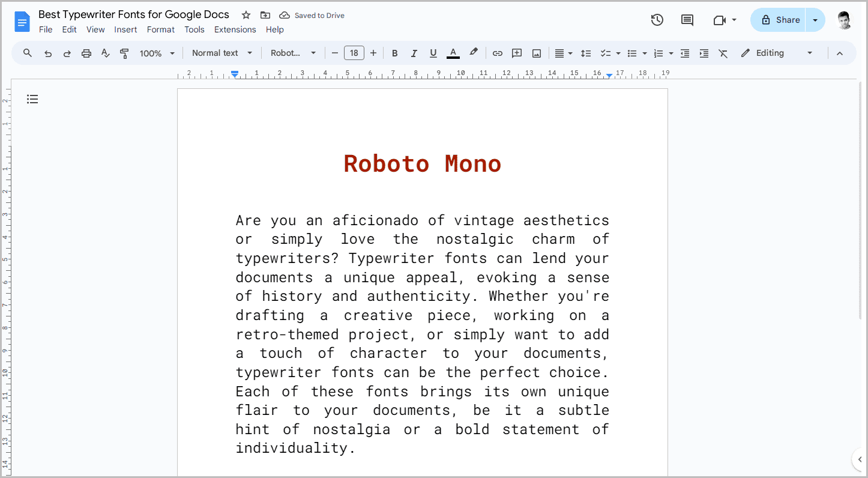Expand the Meet call options arrow
The height and width of the screenshot is (478, 868).
pyautogui.click(x=734, y=20)
